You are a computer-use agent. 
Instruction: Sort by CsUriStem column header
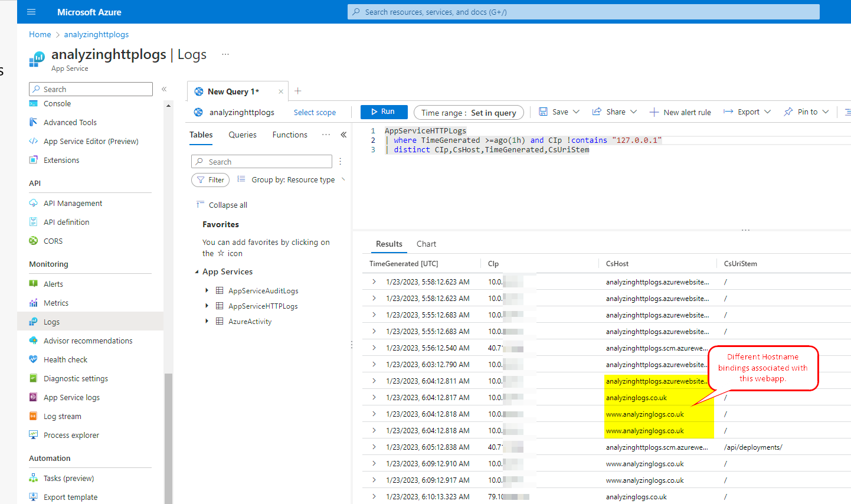(741, 264)
